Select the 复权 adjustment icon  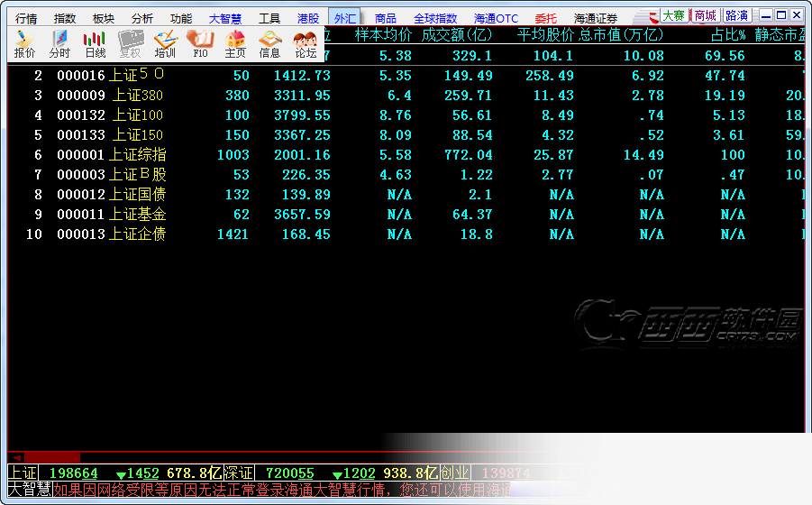(x=130, y=44)
